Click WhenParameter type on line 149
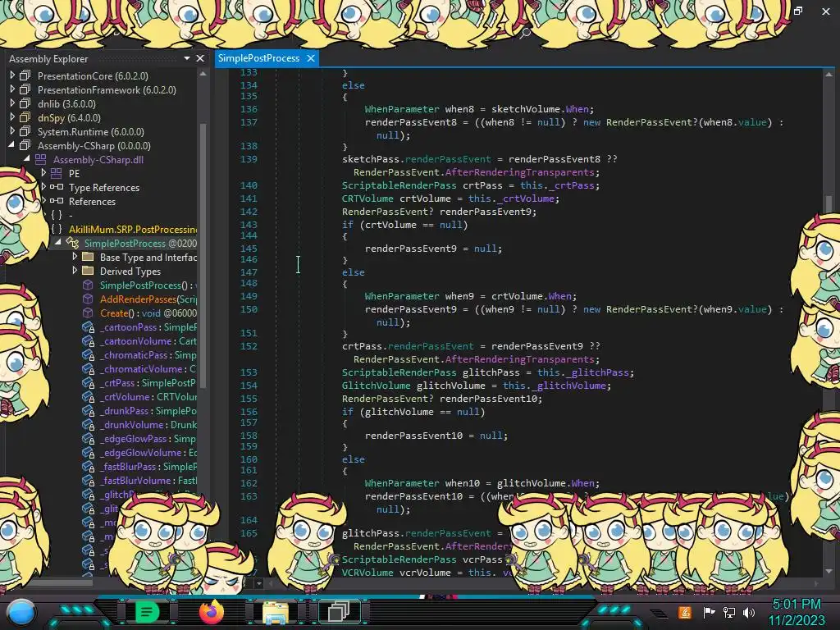This screenshot has height=630, width=840. coord(402,295)
